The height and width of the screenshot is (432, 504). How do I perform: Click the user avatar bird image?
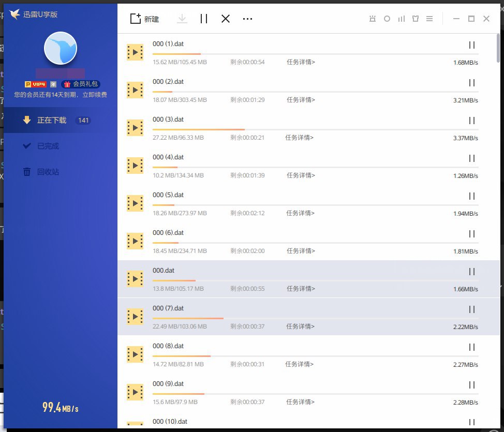click(x=61, y=48)
